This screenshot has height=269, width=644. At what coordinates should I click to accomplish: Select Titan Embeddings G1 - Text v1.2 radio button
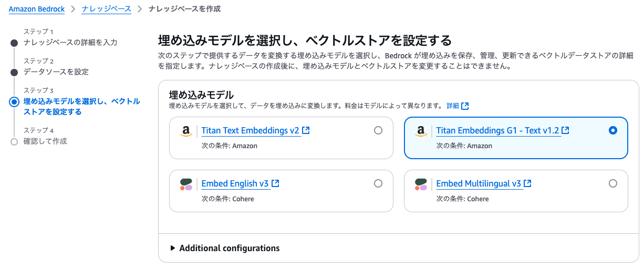612,131
